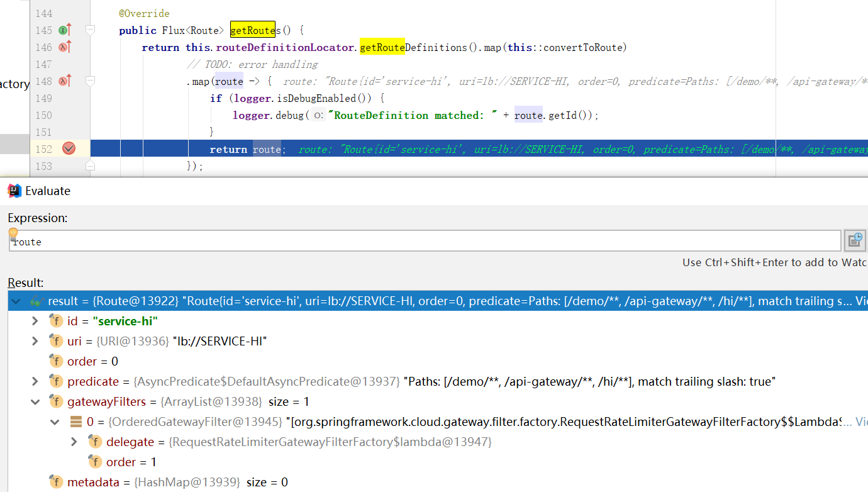868x492 pixels.
Task: Click the Evaluate dialog title
Action: 48,191
